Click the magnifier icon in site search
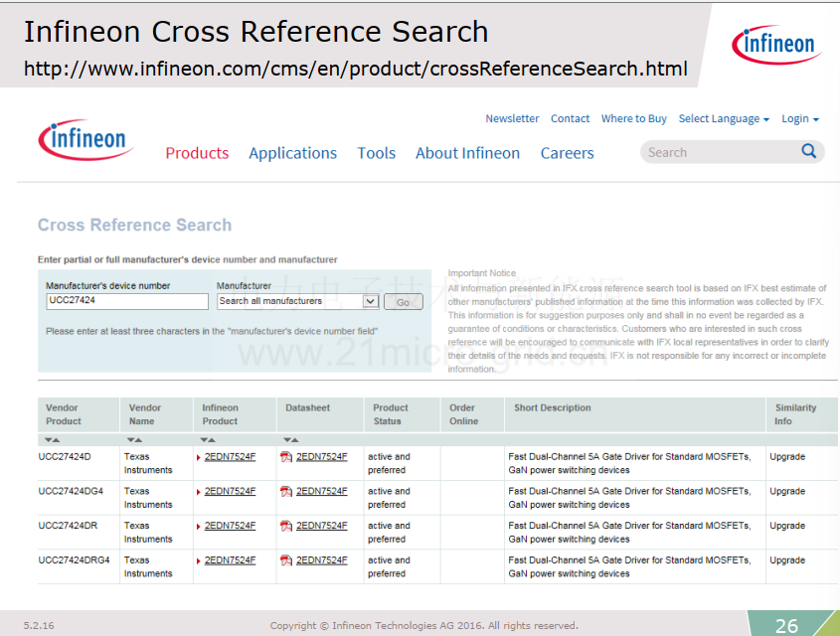 [808, 151]
